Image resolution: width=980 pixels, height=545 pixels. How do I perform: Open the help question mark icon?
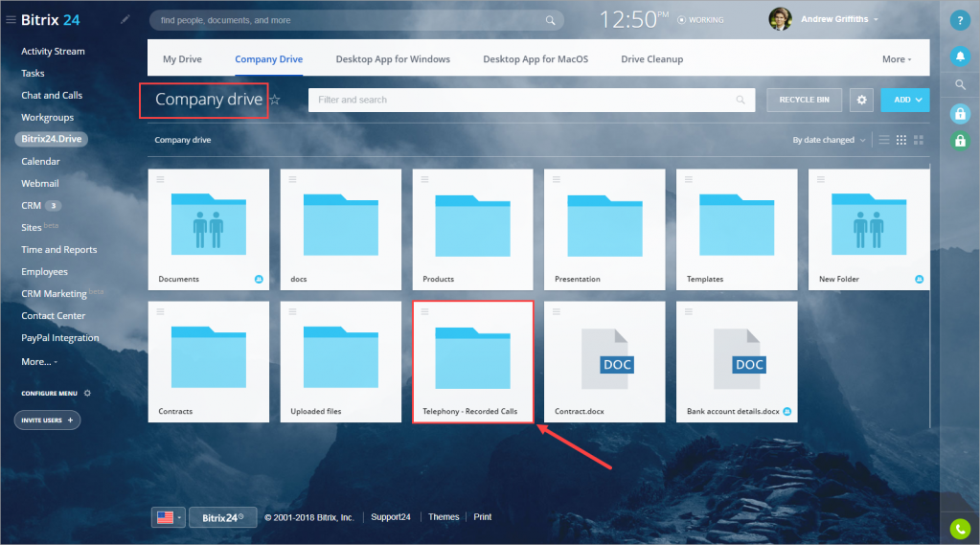click(960, 20)
